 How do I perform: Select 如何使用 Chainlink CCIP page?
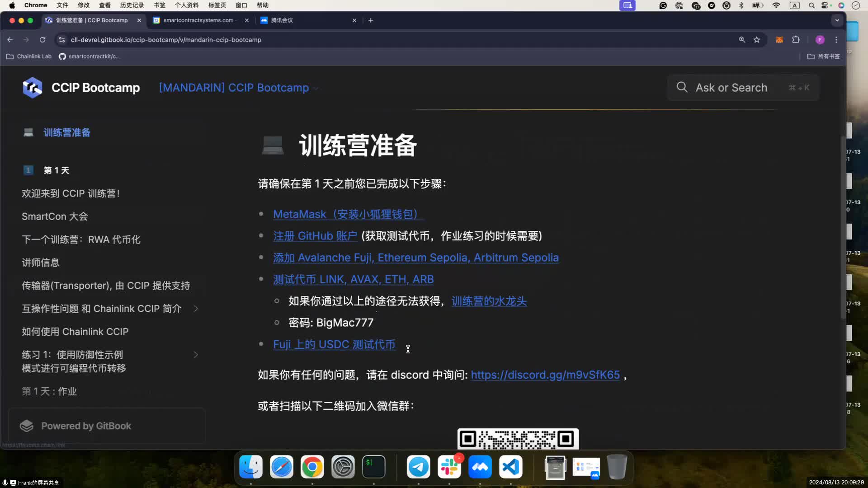(x=75, y=332)
